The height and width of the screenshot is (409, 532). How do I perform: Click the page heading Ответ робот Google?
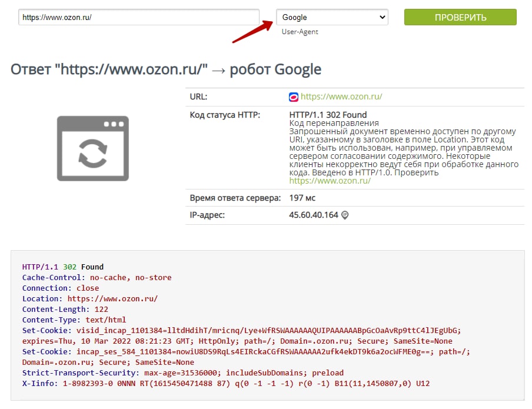tap(166, 69)
